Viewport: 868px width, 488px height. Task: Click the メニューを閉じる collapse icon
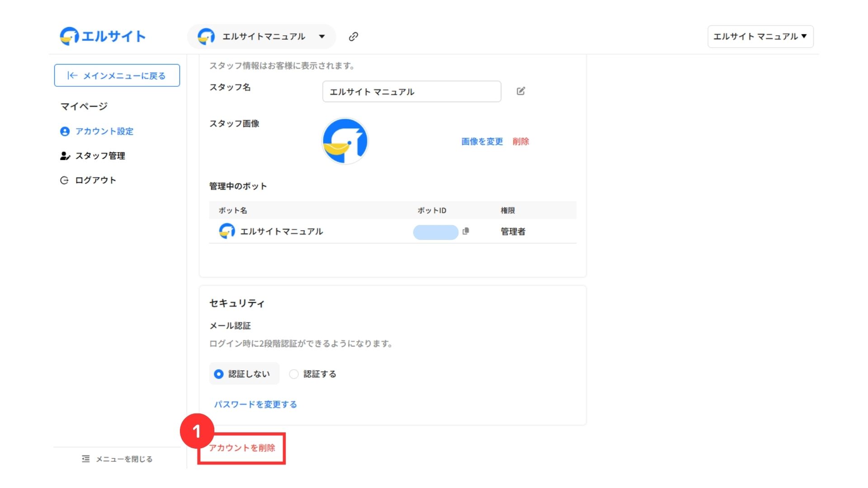point(86,459)
